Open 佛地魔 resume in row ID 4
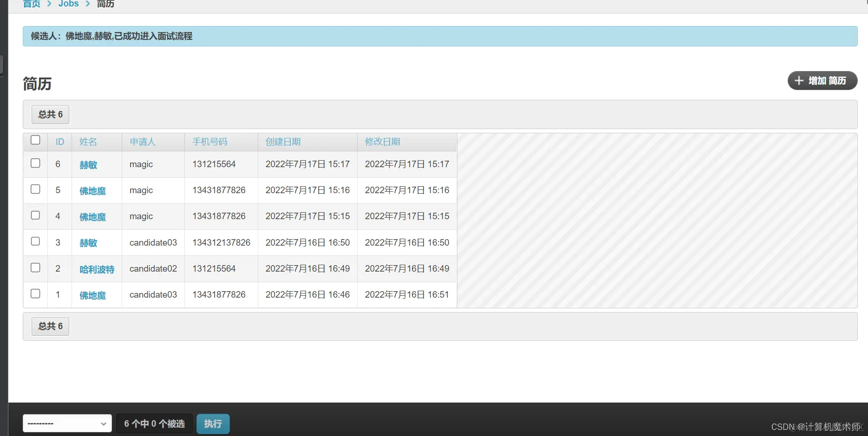The image size is (868, 436). [93, 217]
